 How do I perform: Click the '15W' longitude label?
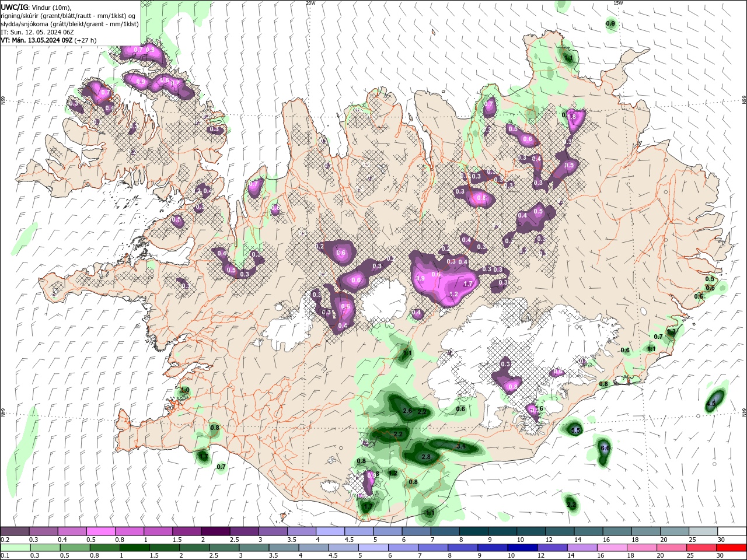pyautogui.click(x=618, y=3)
